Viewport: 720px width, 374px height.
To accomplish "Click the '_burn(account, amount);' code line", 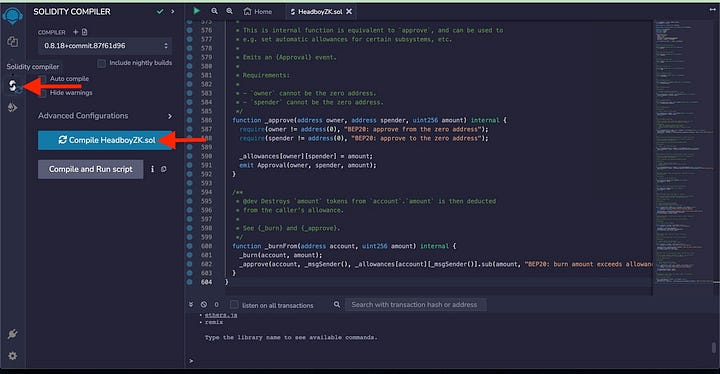I will [x=281, y=255].
